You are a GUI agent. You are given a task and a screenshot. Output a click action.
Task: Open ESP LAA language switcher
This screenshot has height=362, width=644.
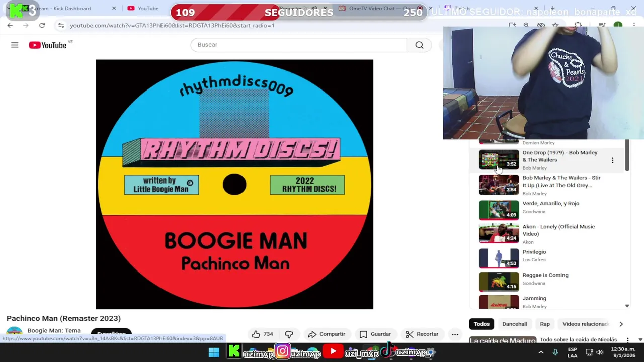(x=573, y=352)
